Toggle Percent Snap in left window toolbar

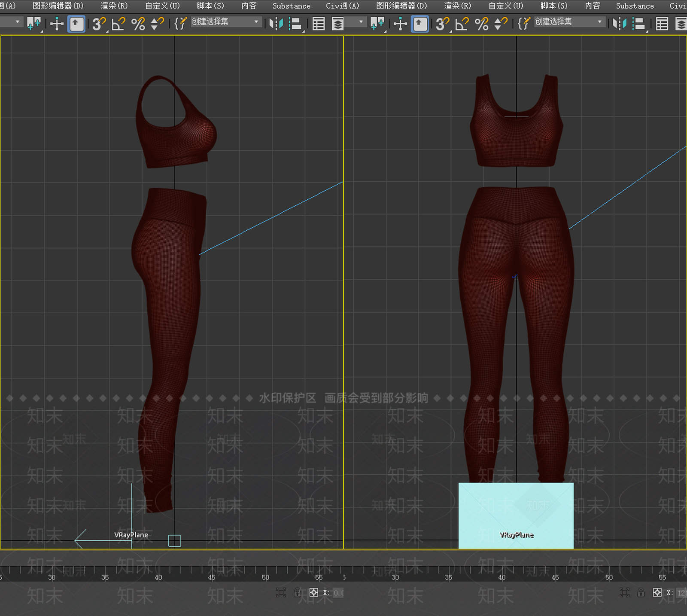click(x=138, y=24)
